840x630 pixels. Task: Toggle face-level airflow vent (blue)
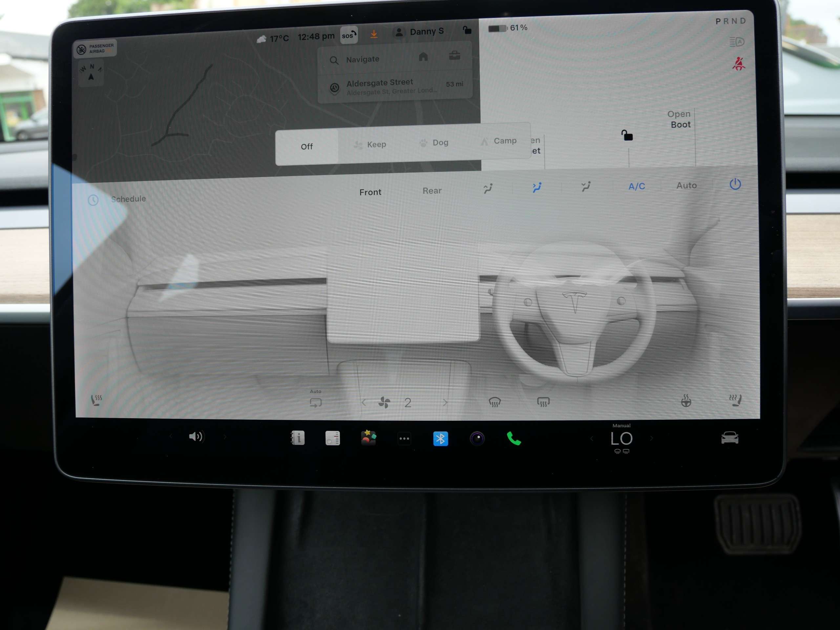tap(536, 187)
